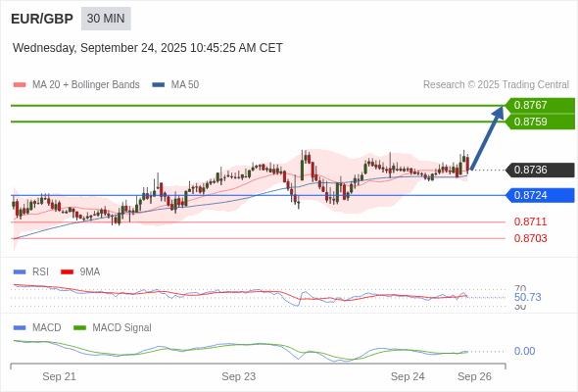Screen dimensions: 578x392
Task: Click the blue MACD legend swatch
Action: [x=20, y=328]
